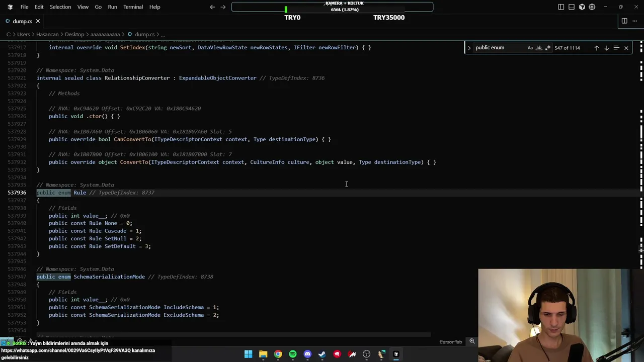Jump to previous search match

tap(597, 48)
